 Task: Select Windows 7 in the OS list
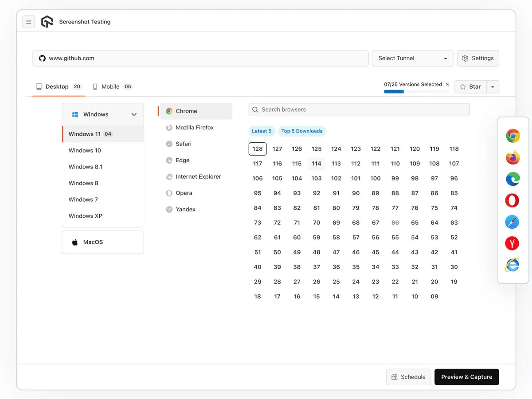pos(103,199)
